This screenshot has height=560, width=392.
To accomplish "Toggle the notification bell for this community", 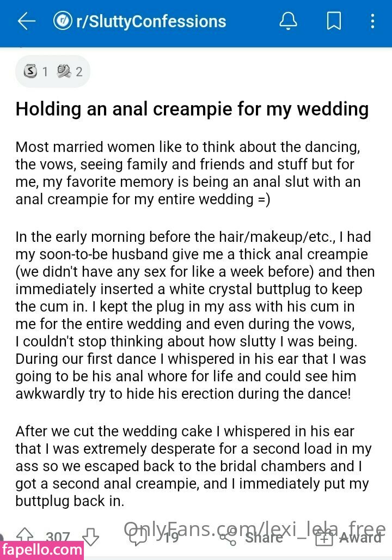I will click(288, 21).
